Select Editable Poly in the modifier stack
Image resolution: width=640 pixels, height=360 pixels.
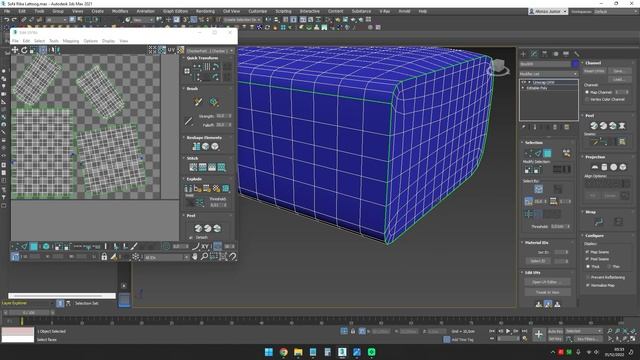click(537, 88)
